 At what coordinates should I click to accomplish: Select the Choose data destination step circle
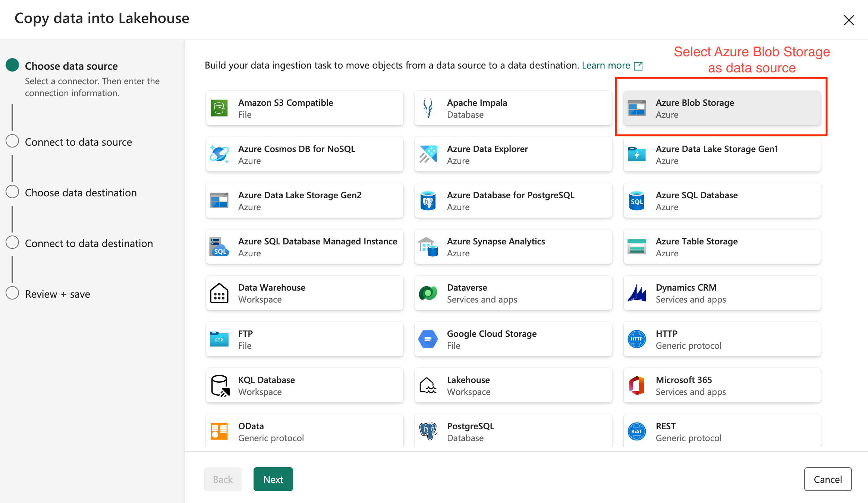[12, 192]
